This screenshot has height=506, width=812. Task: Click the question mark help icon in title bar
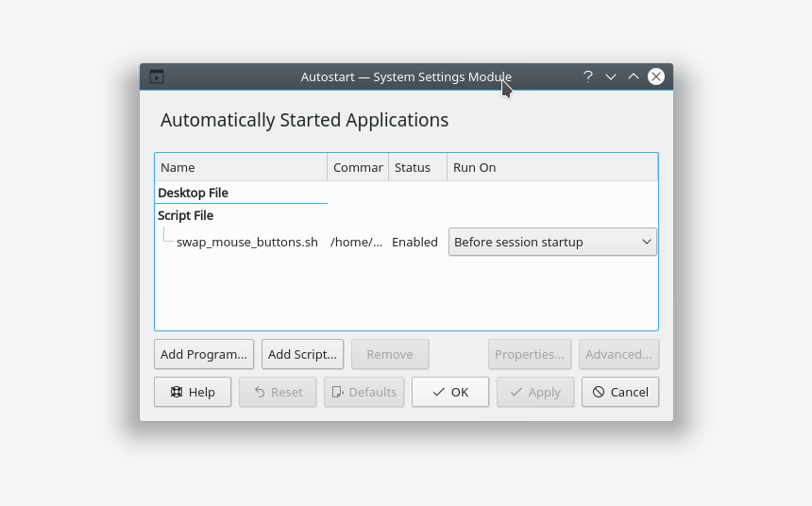[587, 76]
